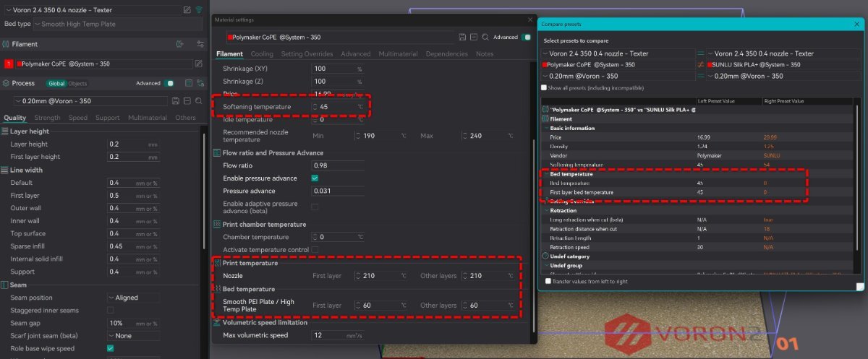Click the Pressure advance value field
This screenshot has height=359, width=868.
[x=338, y=191]
